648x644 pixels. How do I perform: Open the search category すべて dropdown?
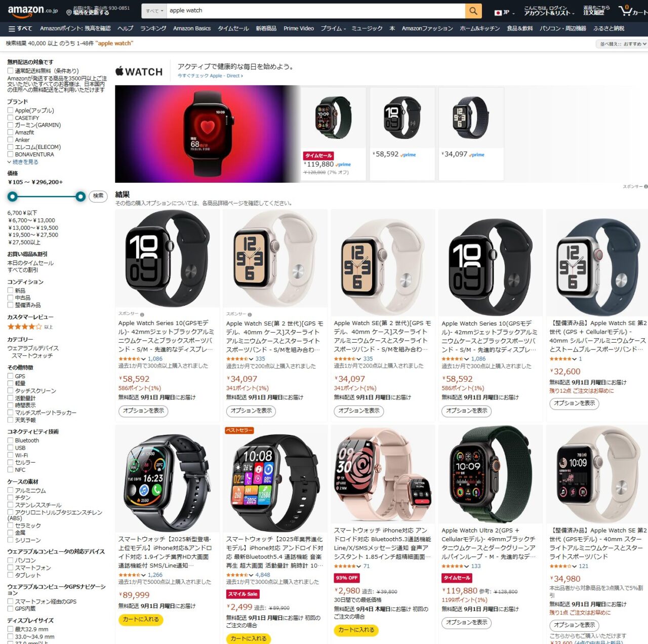154,11
